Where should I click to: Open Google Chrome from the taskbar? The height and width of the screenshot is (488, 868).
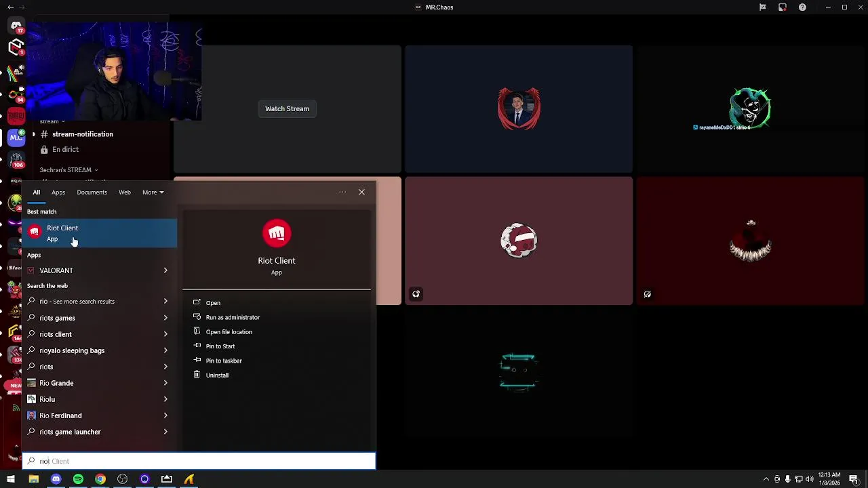100,479
